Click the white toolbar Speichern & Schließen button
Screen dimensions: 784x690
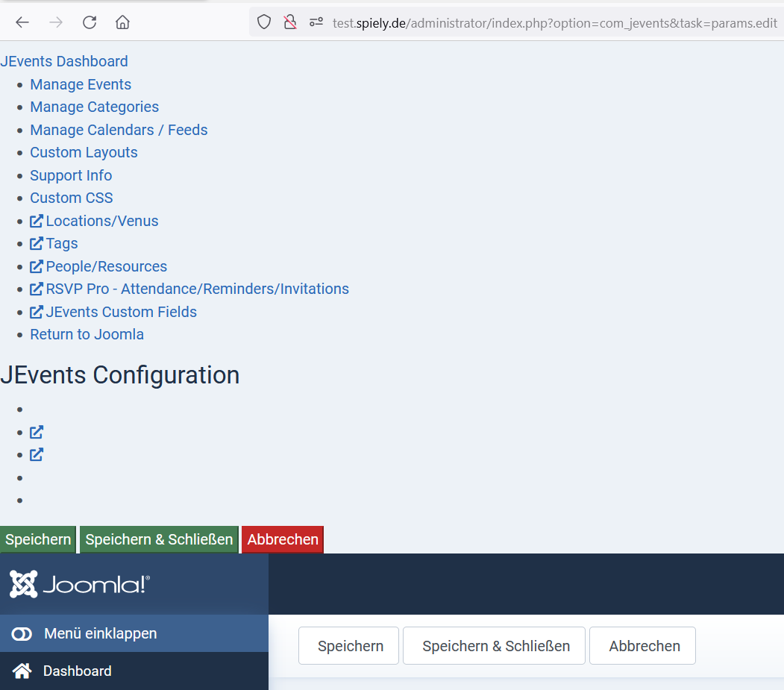tap(494, 646)
